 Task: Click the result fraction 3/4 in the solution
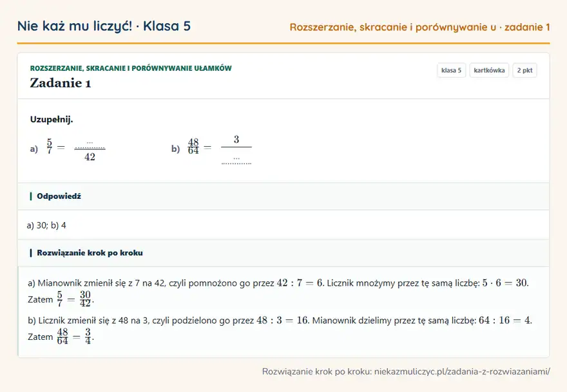[x=88, y=337]
